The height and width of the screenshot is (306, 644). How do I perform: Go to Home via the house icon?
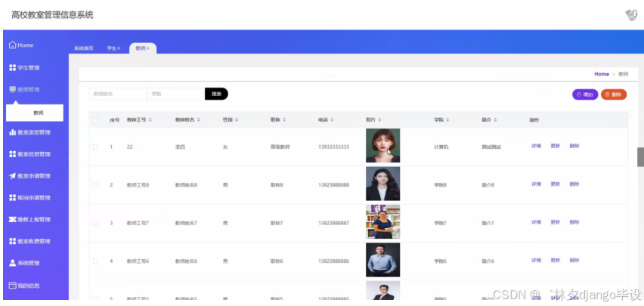click(12, 45)
